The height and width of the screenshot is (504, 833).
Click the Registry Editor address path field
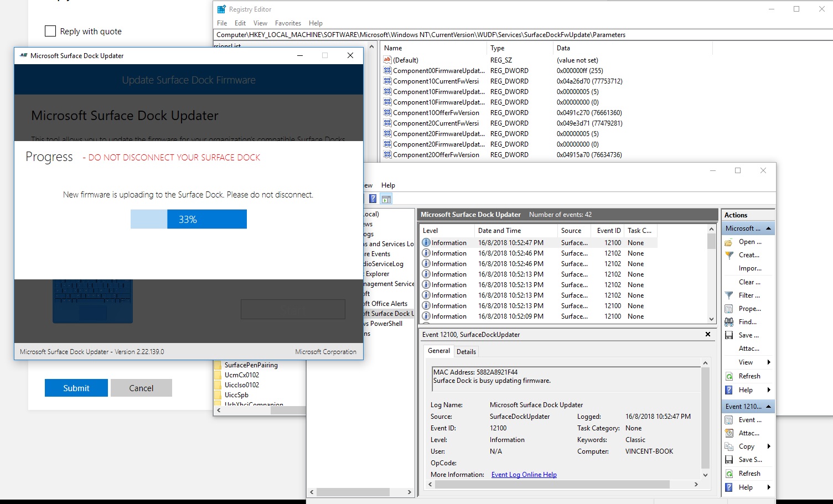click(522, 35)
